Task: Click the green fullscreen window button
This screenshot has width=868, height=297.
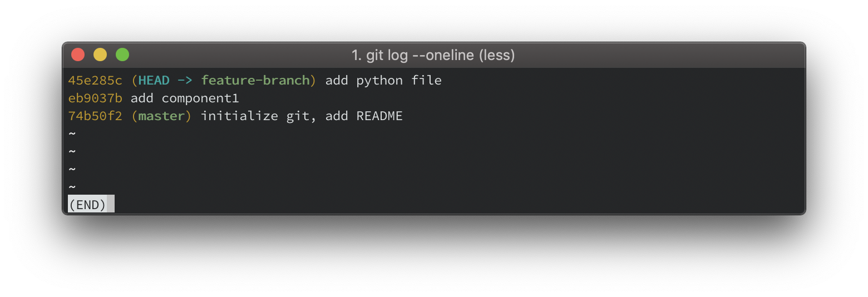Action: click(x=122, y=55)
